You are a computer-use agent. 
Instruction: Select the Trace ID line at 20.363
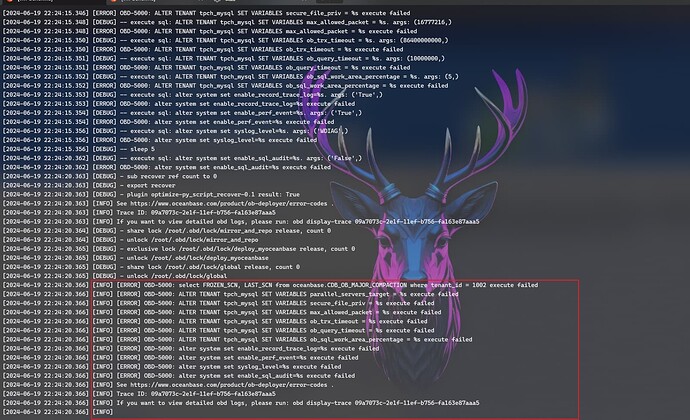[x=139, y=212]
